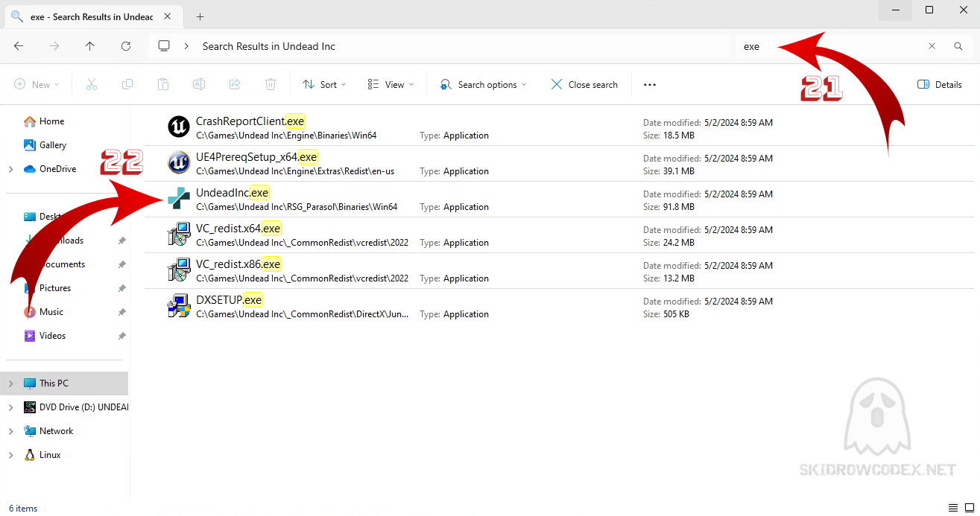Select the CrashReportClient.exe file name
Viewport: 980px width, 516px height.
point(250,121)
